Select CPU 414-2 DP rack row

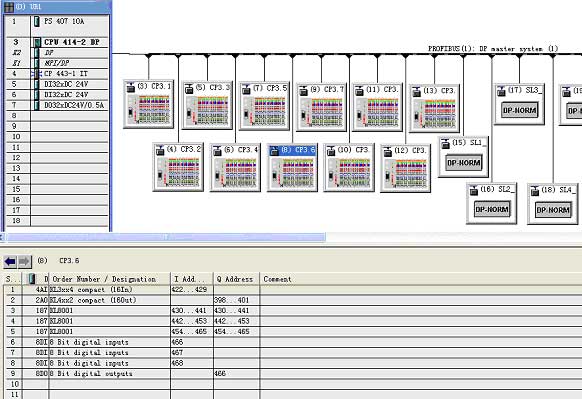click(x=57, y=42)
